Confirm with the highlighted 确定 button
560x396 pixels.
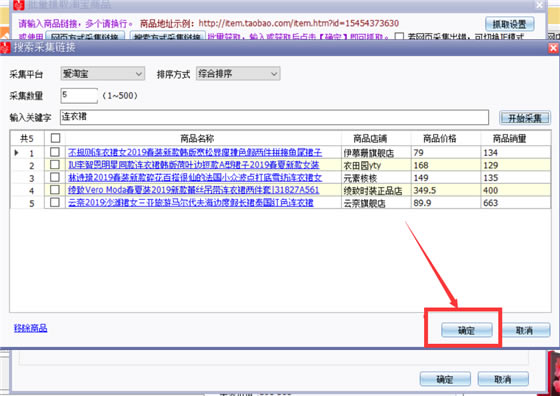click(x=467, y=330)
